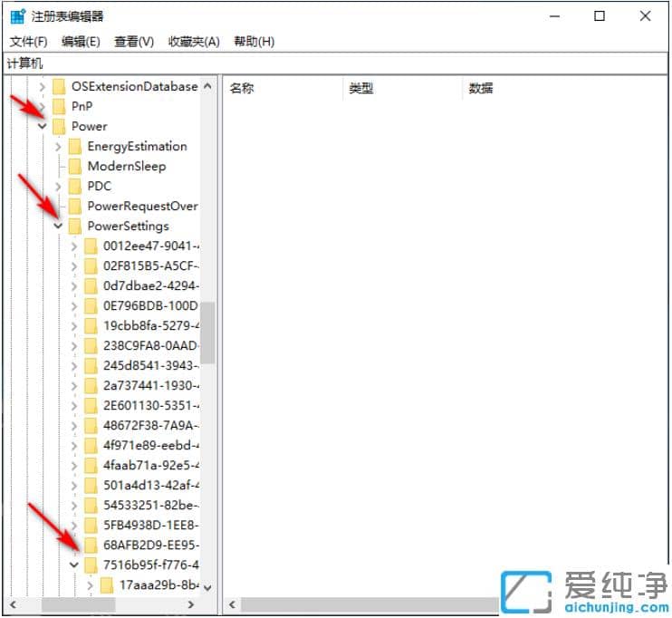Click the tree pane scroll left arrow
Image resolution: width=672 pixels, height=618 pixels.
coord(13,604)
